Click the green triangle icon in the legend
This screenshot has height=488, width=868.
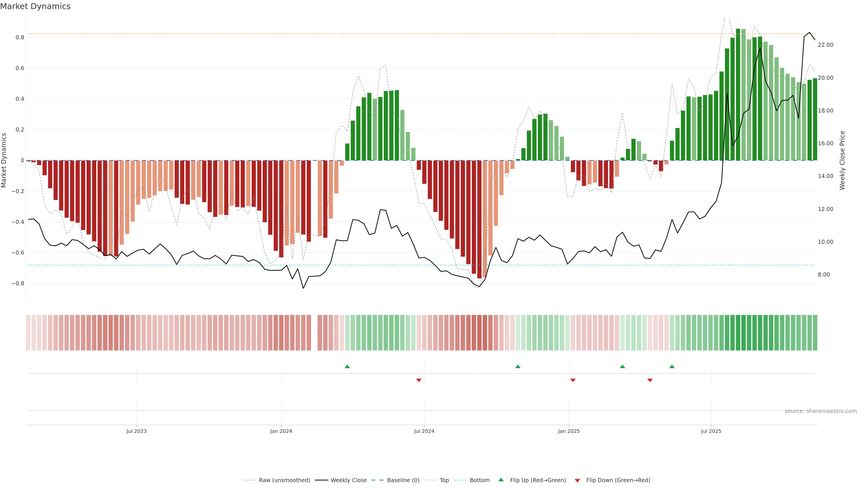pos(501,480)
